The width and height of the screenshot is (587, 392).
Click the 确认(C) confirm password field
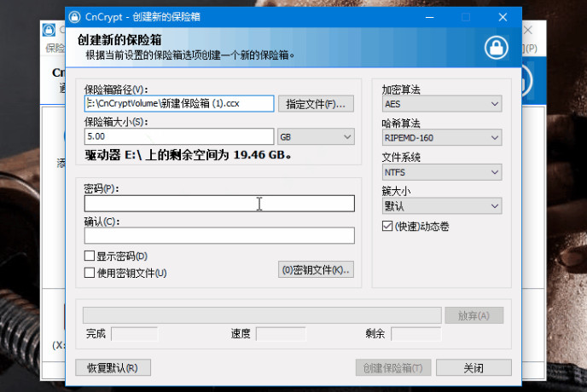219,236
